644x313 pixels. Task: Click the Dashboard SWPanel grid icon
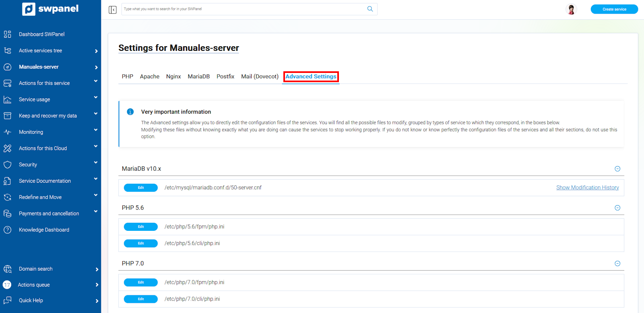point(7,34)
